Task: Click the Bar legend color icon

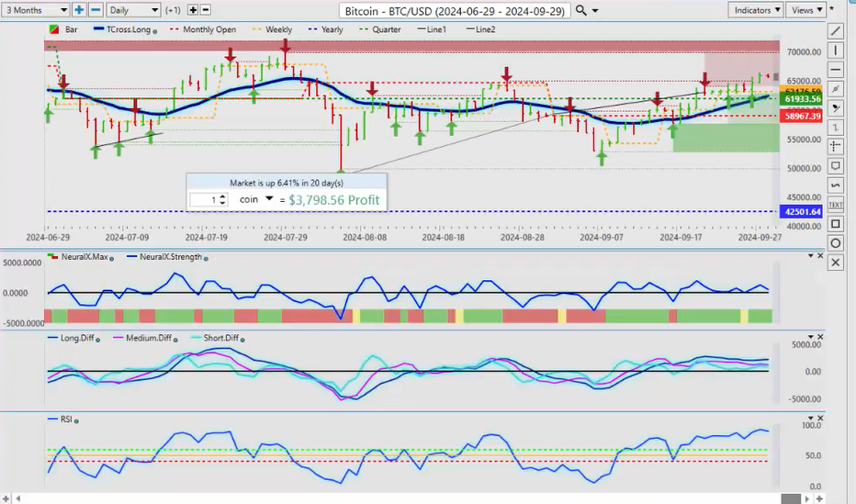Action: click(x=53, y=29)
